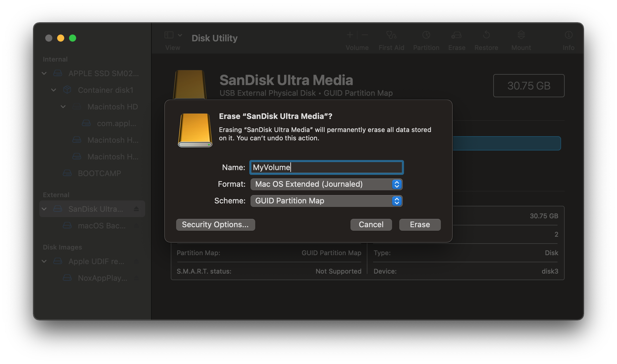The width and height of the screenshot is (617, 364).
Task: Collapse the APPLE SSD SM02 disk
Action: tap(44, 73)
